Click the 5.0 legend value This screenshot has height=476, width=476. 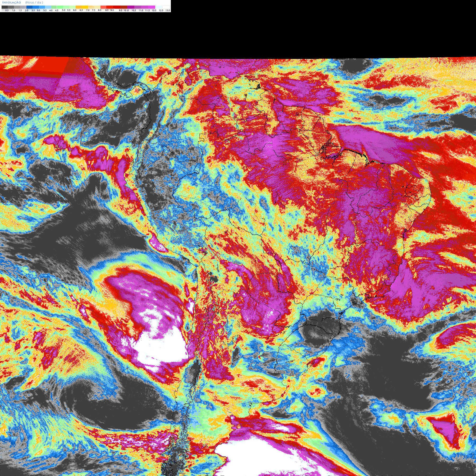63,10
